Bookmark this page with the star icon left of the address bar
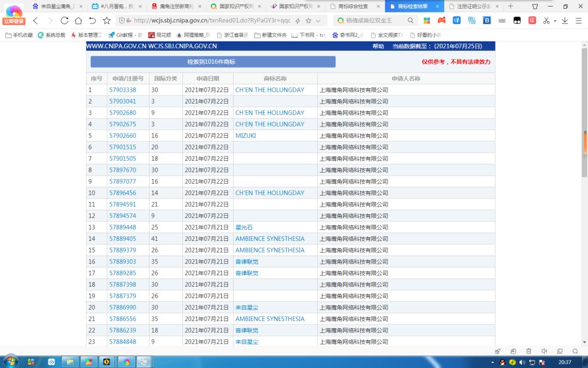588x368 pixels. (x=107, y=21)
